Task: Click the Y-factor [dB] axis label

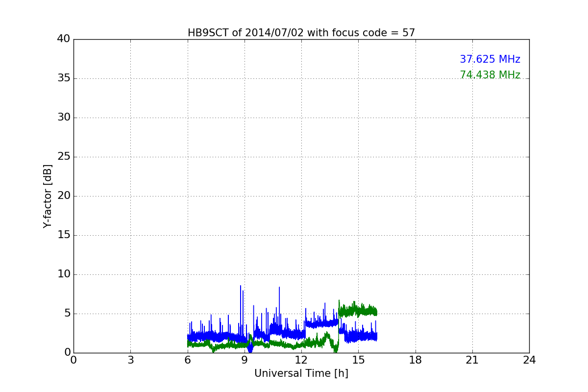Action: coord(48,196)
